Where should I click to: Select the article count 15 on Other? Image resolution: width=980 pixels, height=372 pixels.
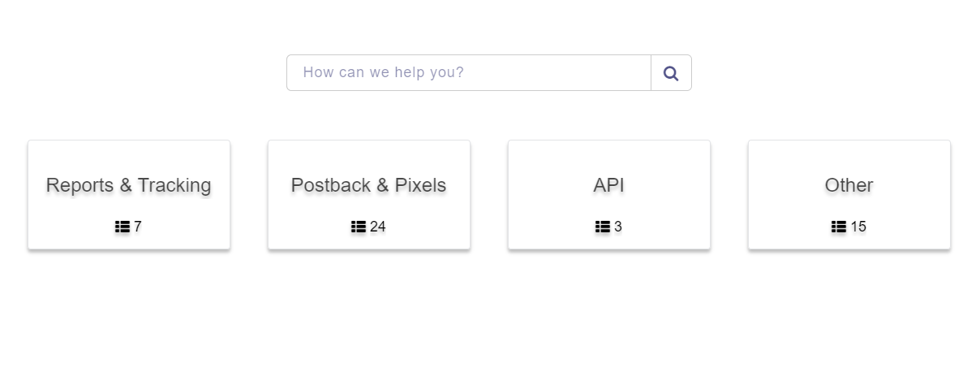(x=858, y=227)
